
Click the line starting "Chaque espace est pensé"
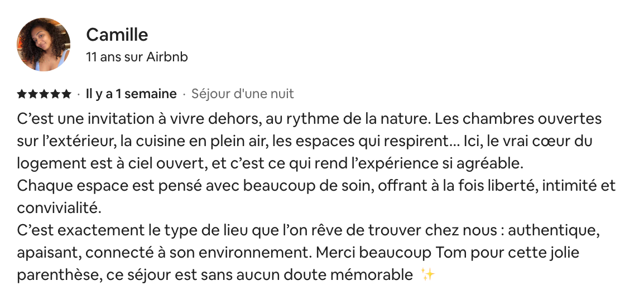[316, 186]
